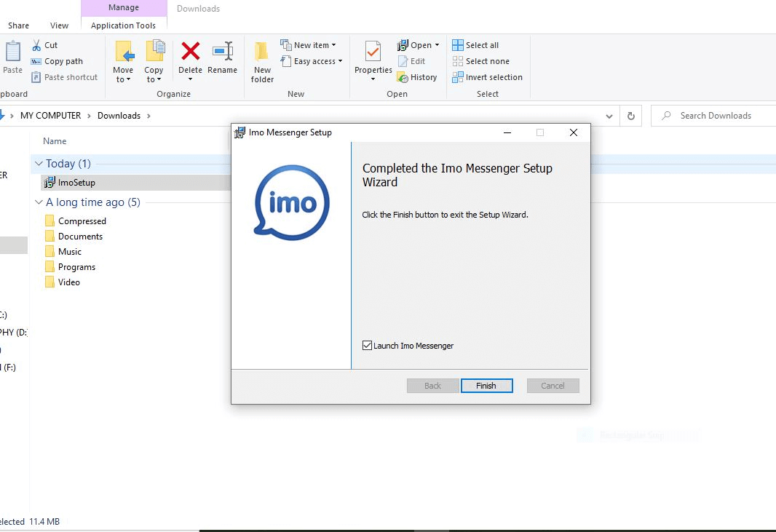
Task: Switch to the Application Tools tab
Action: tap(123, 25)
